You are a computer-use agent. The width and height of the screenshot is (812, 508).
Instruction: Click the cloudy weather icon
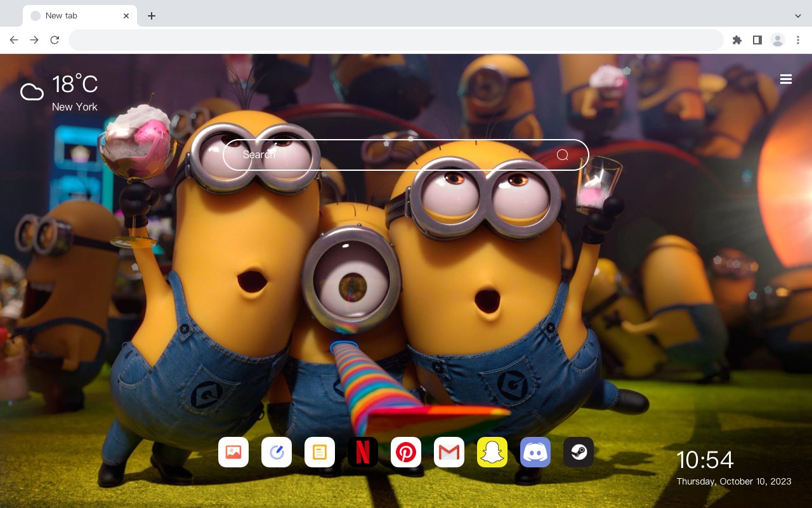click(32, 93)
